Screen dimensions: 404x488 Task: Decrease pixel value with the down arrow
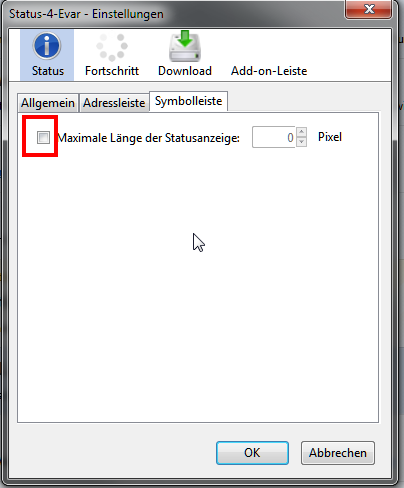(x=301, y=142)
